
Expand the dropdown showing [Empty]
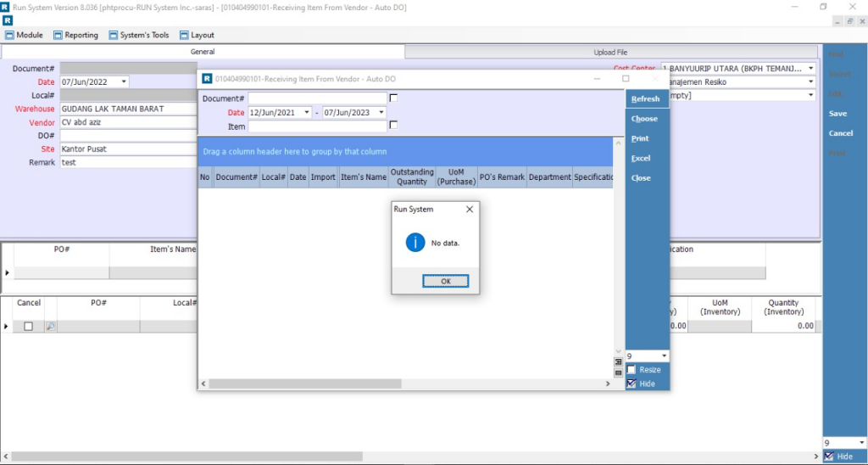(810, 95)
